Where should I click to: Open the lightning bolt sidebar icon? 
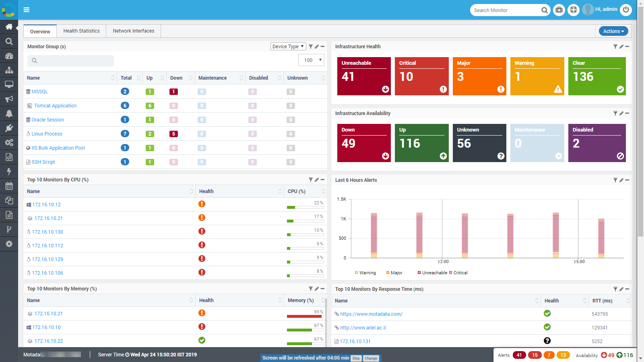coord(9,172)
